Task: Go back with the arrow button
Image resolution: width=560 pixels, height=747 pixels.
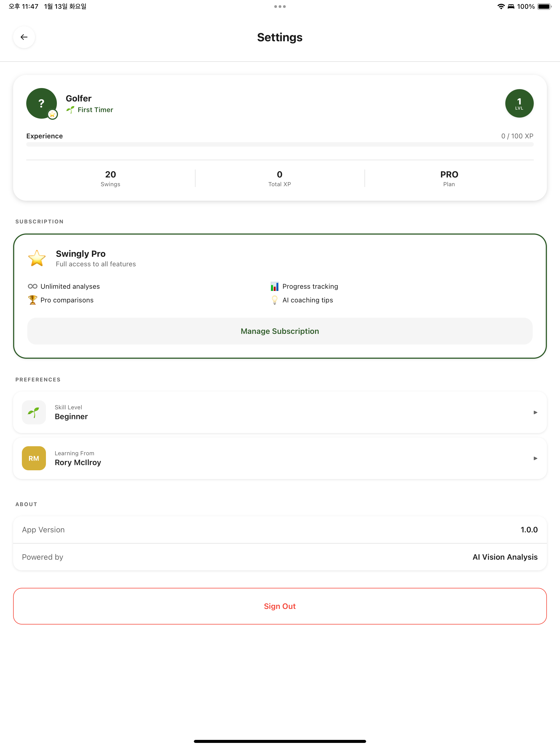Action: [24, 37]
